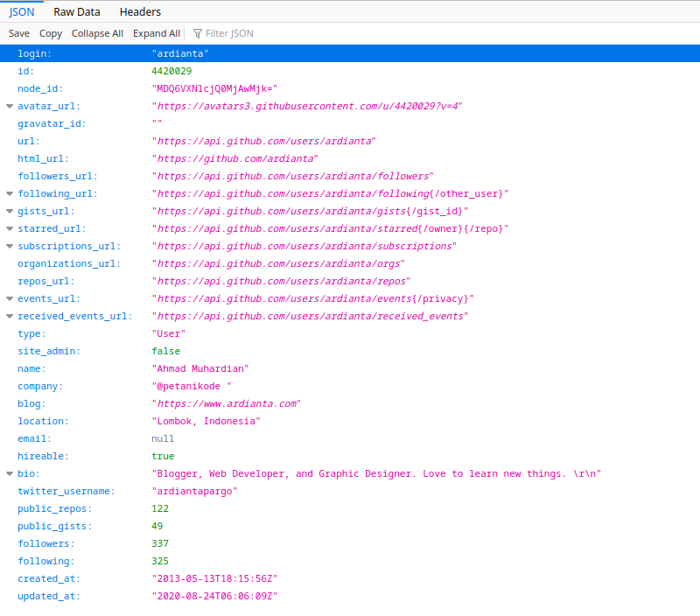The width and height of the screenshot is (700, 616).
Task: Switch to the Raw Data tab
Action: click(76, 11)
